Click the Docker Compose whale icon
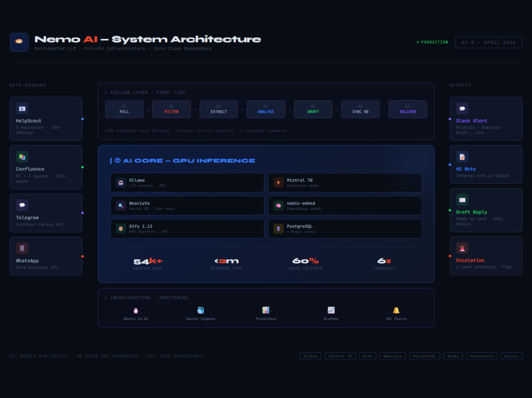Viewport: 532px width, 398px height. tap(201, 310)
